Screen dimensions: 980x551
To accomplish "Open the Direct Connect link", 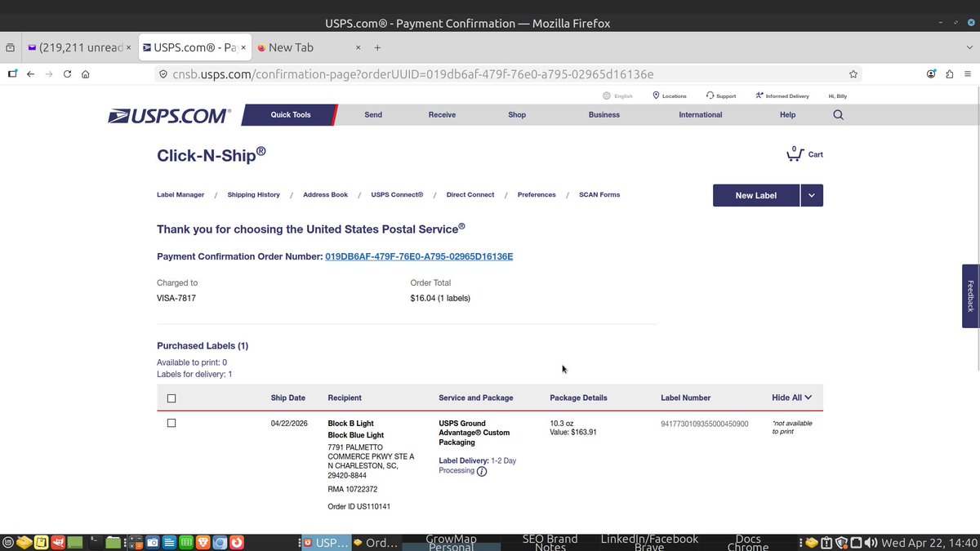I will pos(470,195).
